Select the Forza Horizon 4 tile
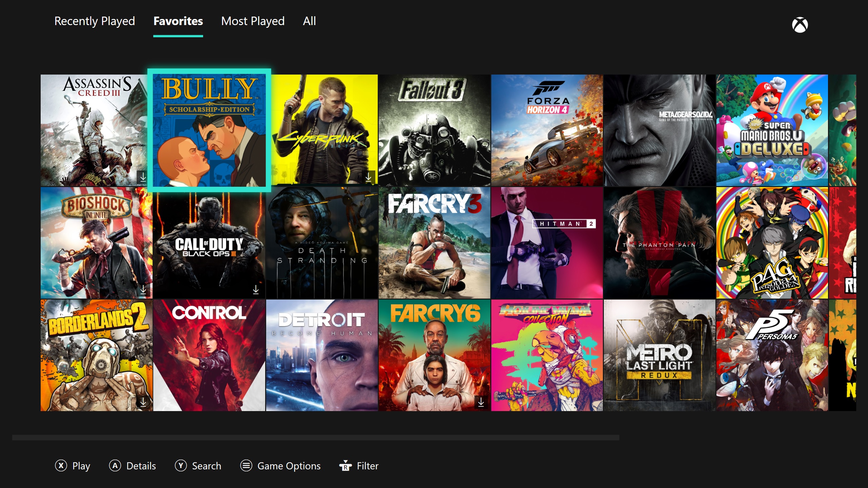 (x=547, y=130)
